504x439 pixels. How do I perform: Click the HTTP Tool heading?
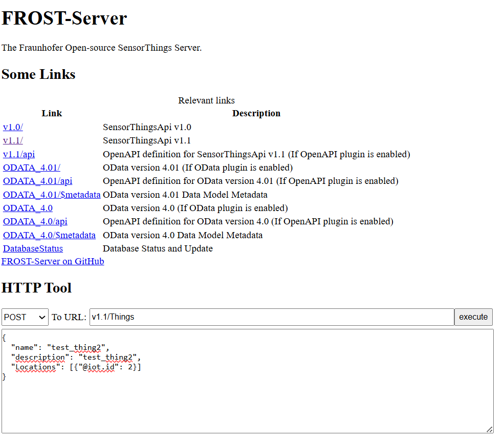point(36,288)
